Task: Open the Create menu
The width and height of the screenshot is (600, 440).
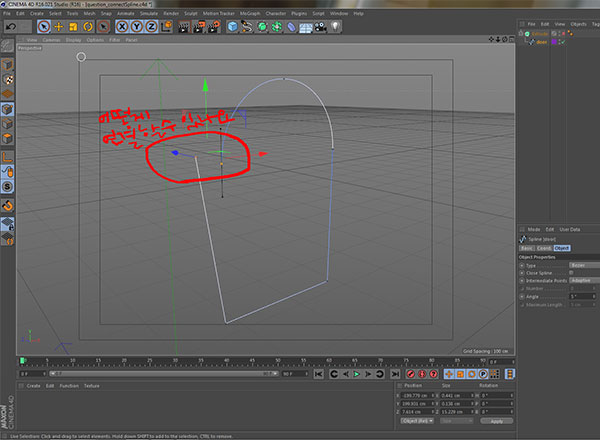Action: pyautogui.click(x=37, y=13)
